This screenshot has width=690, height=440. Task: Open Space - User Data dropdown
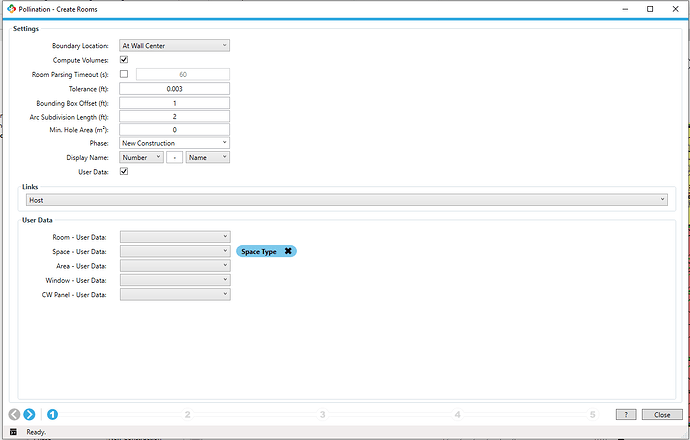(x=175, y=251)
